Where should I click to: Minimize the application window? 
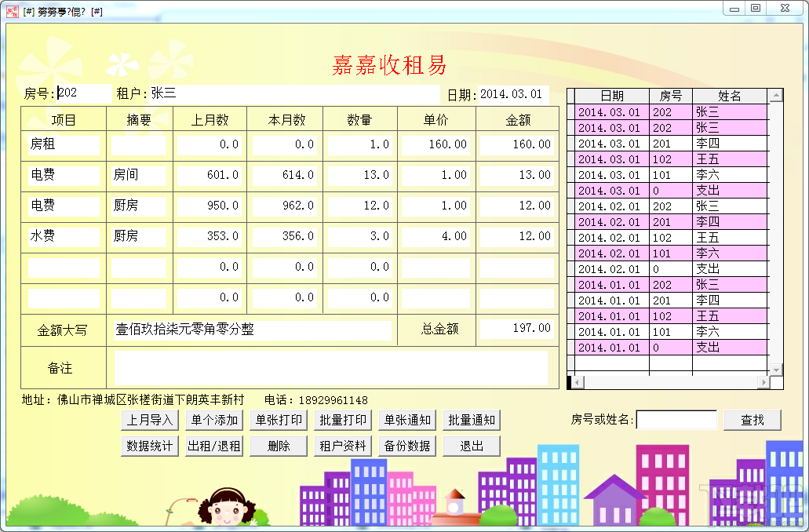coord(734,9)
